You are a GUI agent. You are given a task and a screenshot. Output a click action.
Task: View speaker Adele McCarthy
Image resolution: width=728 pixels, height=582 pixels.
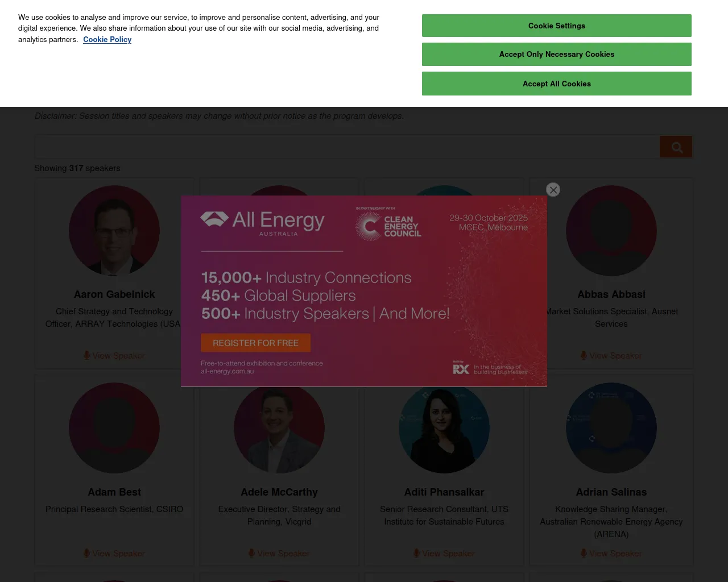pyautogui.click(x=279, y=554)
